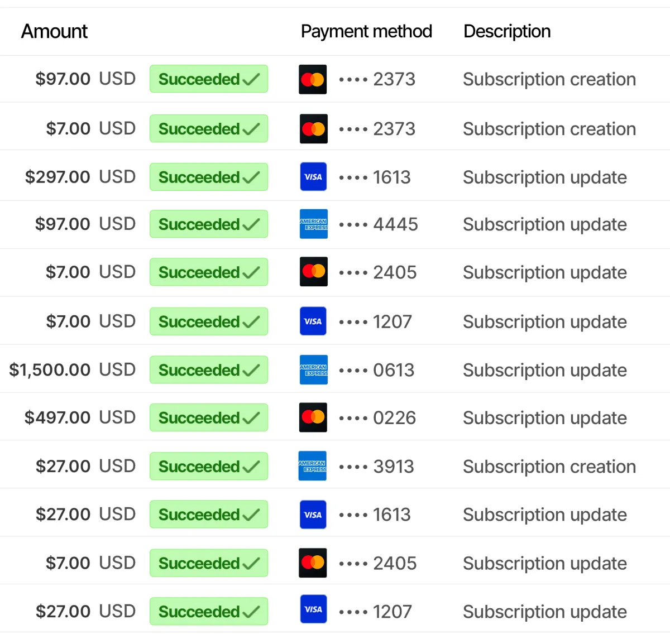Click the green checkmark on the $497.00 payment
This screenshot has height=644, width=670.
[x=251, y=418]
